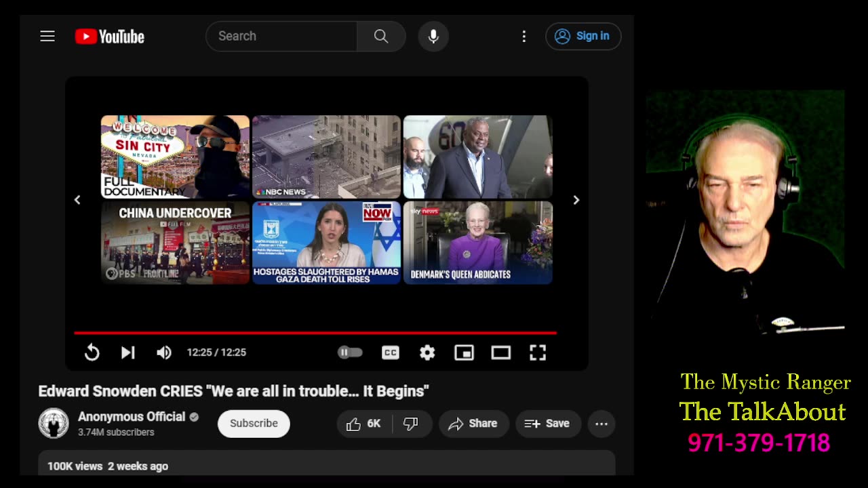Viewport: 868px width, 488px height.
Task: Click the Search input field
Action: click(281, 37)
